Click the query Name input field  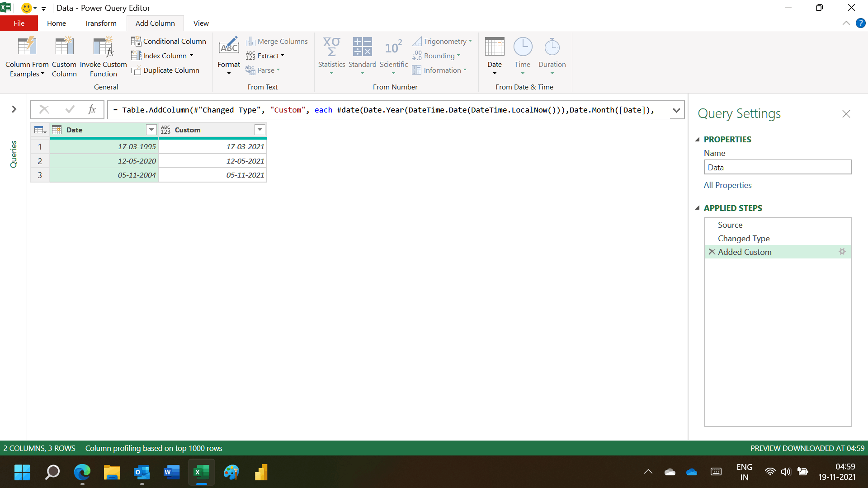pos(777,168)
